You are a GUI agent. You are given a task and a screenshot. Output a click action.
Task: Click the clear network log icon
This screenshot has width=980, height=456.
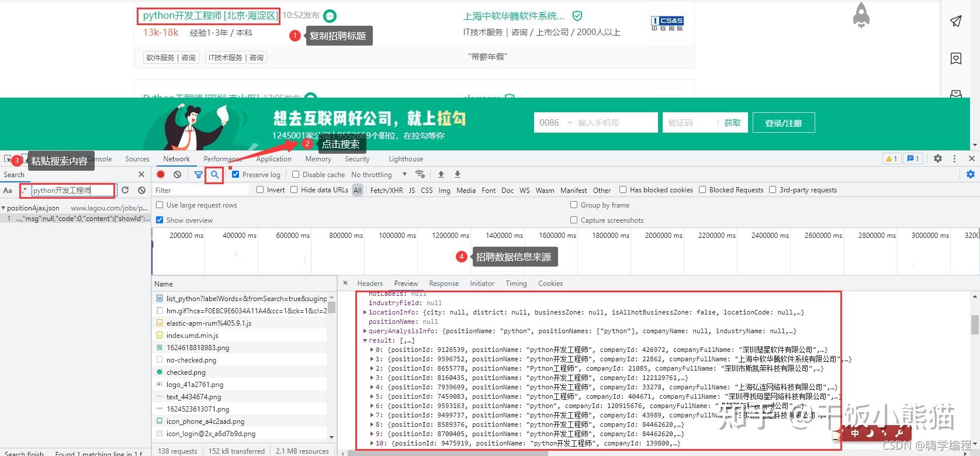[177, 174]
